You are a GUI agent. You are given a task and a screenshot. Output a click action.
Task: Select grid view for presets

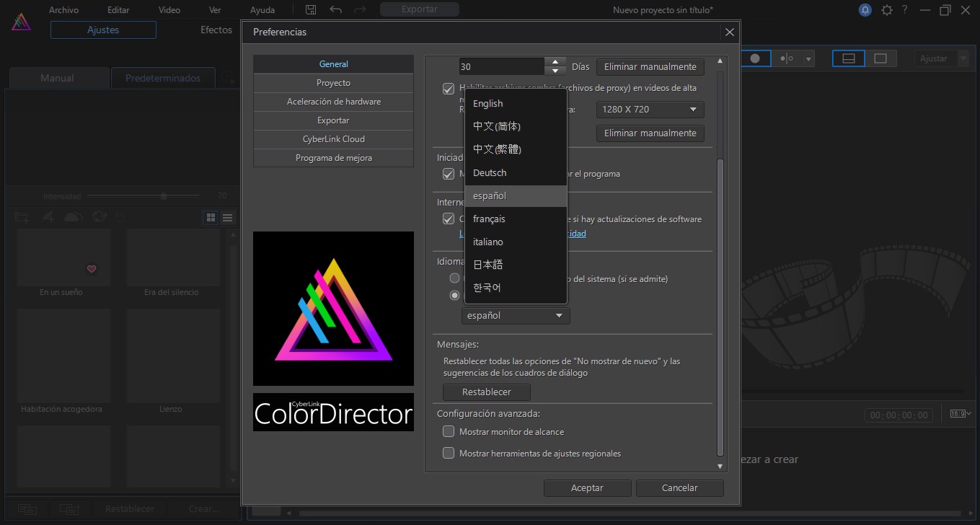pyautogui.click(x=210, y=217)
